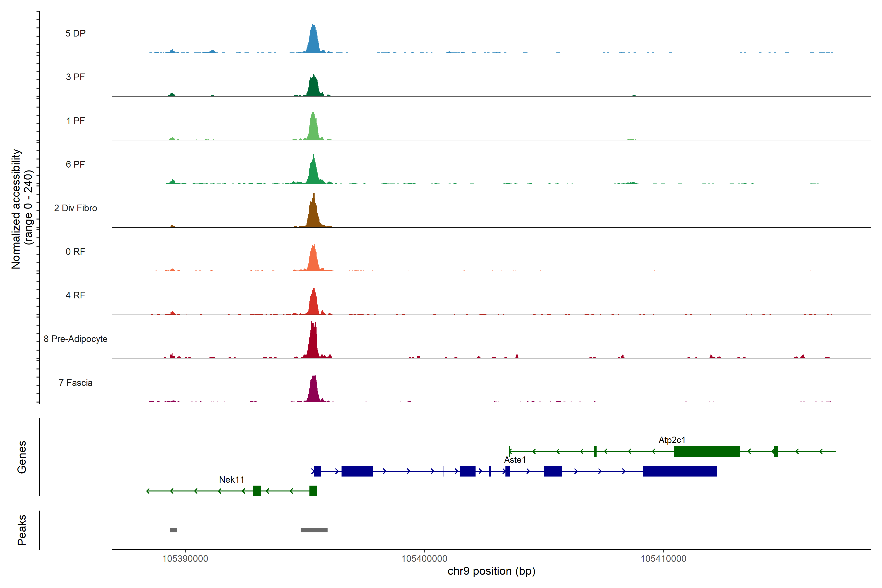Click the small gray peak bar
This screenshot has height=588, width=882.
(x=173, y=530)
